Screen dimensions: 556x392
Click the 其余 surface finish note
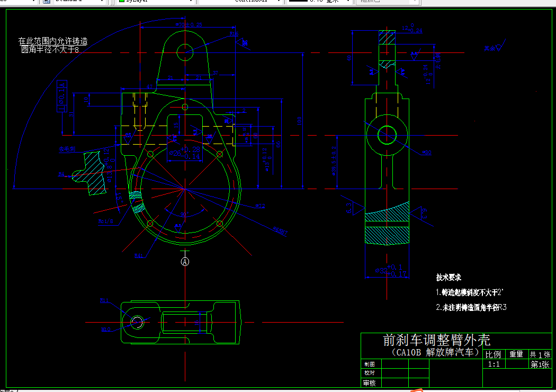pyautogui.click(x=490, y=48)
